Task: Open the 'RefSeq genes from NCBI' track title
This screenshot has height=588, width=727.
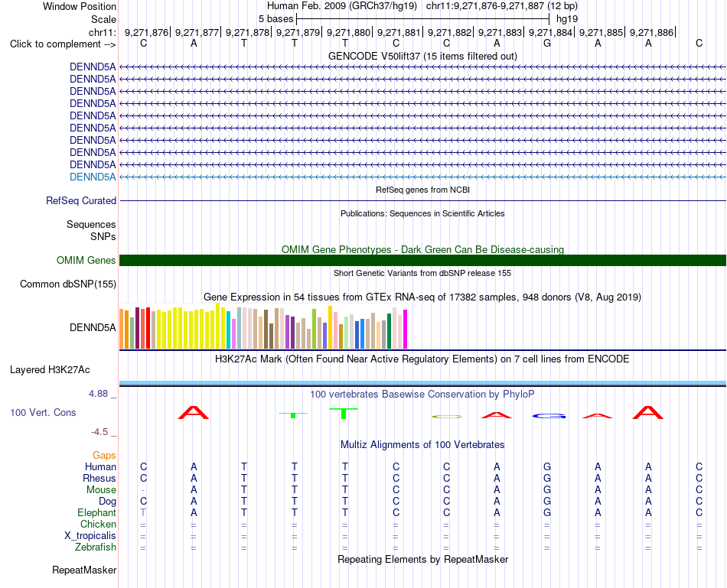Action: point(422,190)
